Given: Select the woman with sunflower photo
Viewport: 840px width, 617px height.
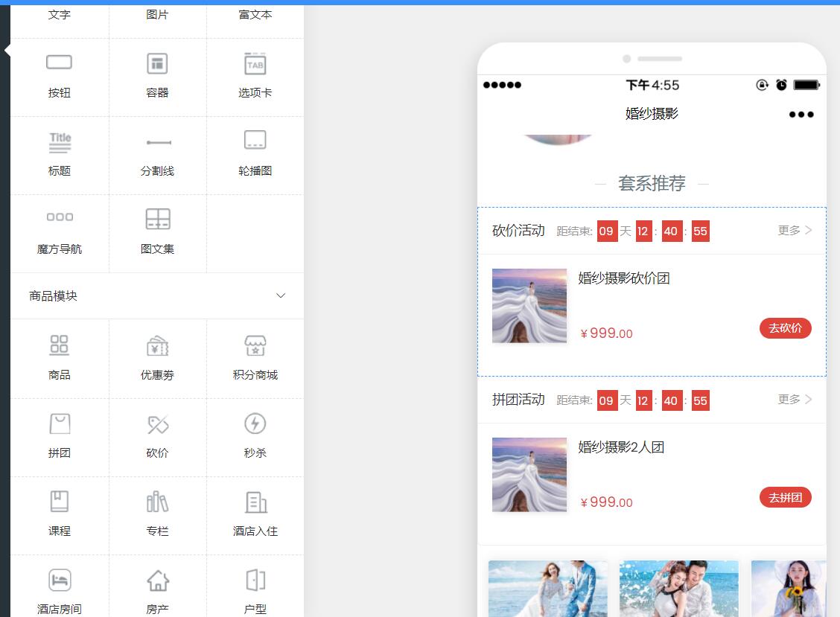Looking at the screenshot, I should point(789,589).
